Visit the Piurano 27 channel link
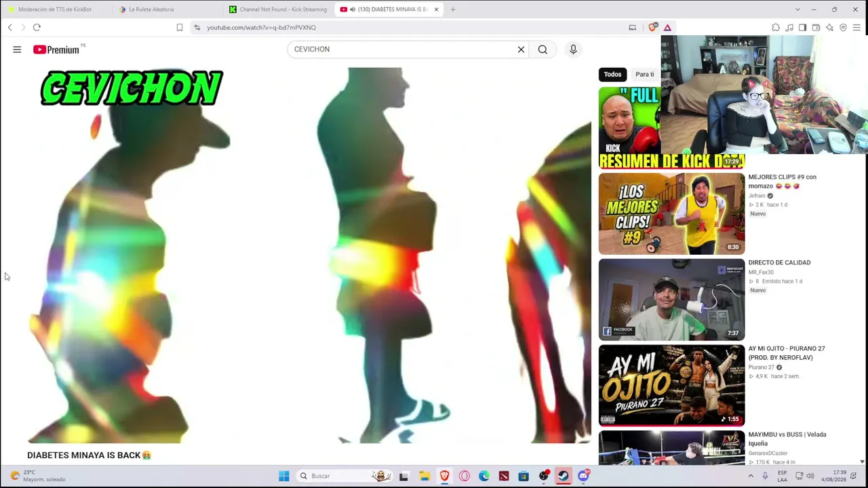 [761, 367]
